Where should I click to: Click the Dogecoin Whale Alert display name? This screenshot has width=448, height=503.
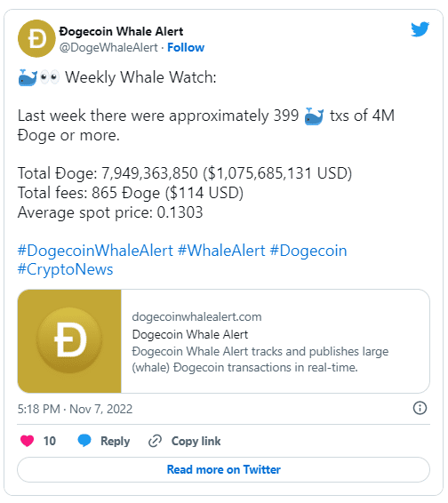121,31
